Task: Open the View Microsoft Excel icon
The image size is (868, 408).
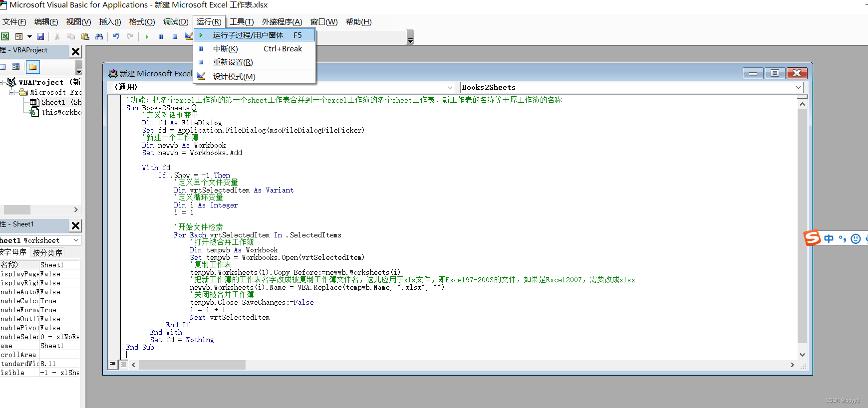Action: tap(5, 36)
